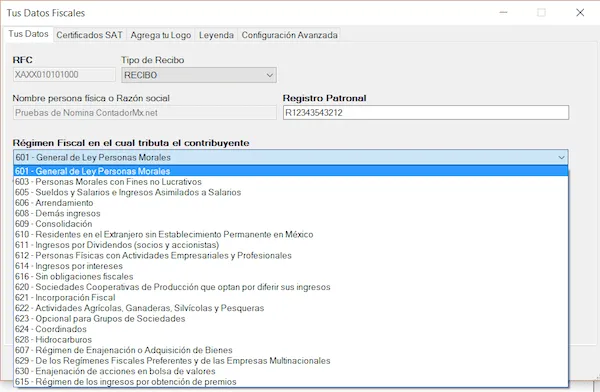Select 601 - General de Ley Personas Morales
This screenshot has width=600, height=392.
pyautogui.click(x=291, y=171)
